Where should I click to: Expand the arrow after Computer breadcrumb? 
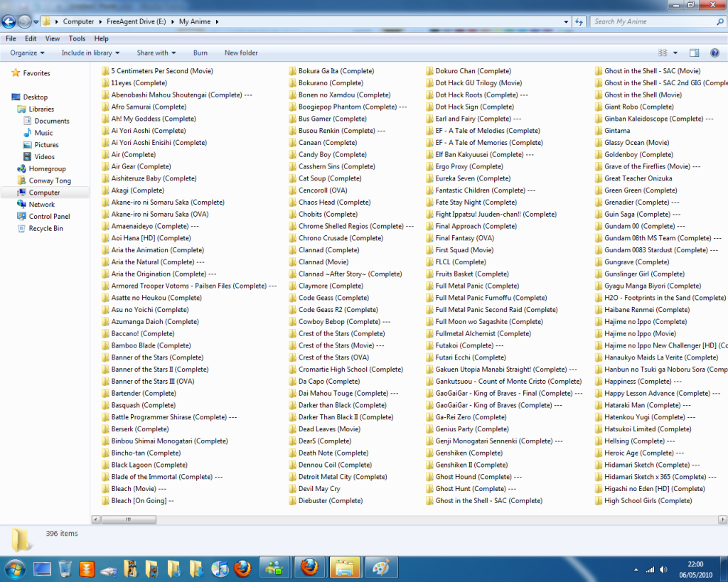[100, 21]
